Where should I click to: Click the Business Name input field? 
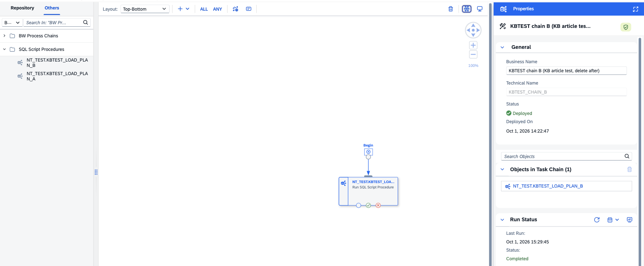pos(566,71)
